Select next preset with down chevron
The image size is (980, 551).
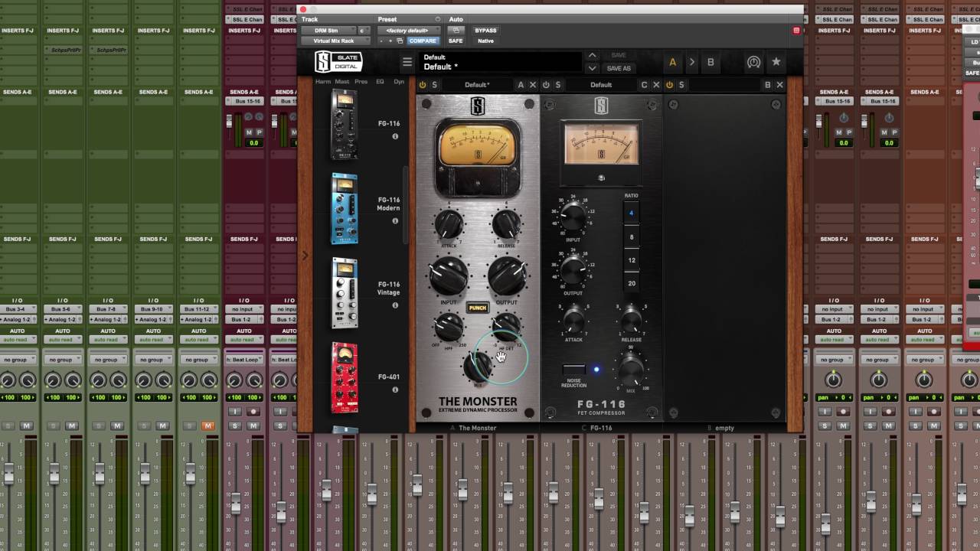592,68
